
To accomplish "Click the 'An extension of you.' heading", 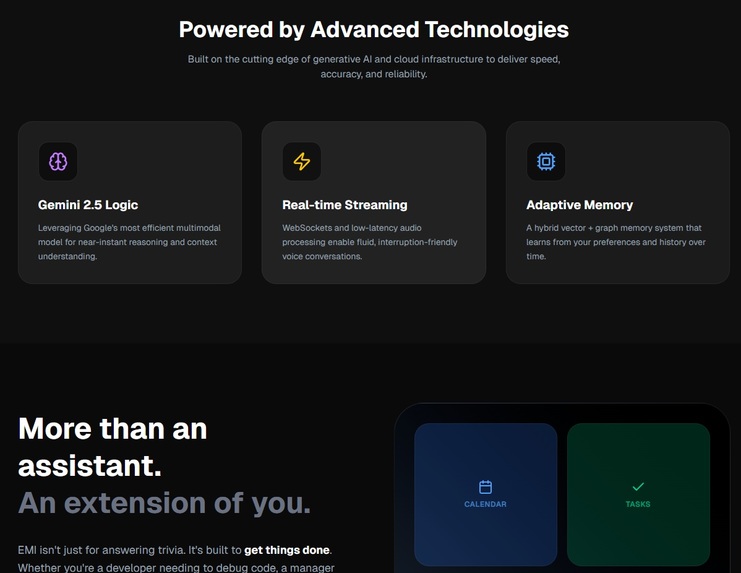I will (164, 503).
